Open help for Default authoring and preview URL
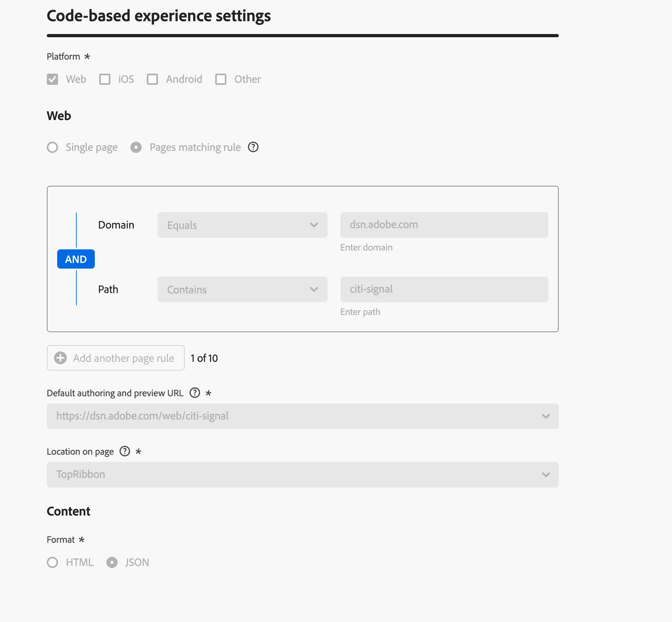The height and width of the screenshot is (622, 672). pos(195,393)
